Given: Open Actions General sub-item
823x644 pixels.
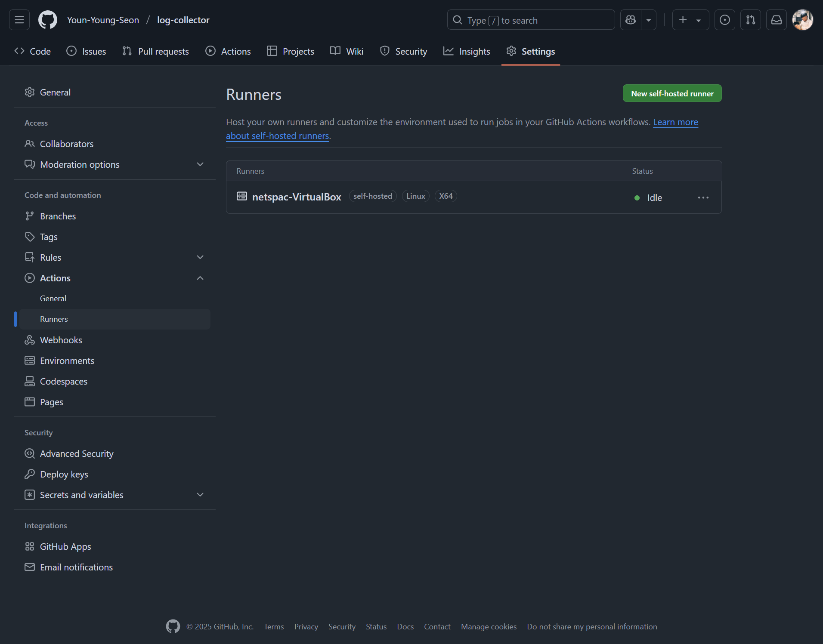Looking at the screenshot, I should [115, 298].
